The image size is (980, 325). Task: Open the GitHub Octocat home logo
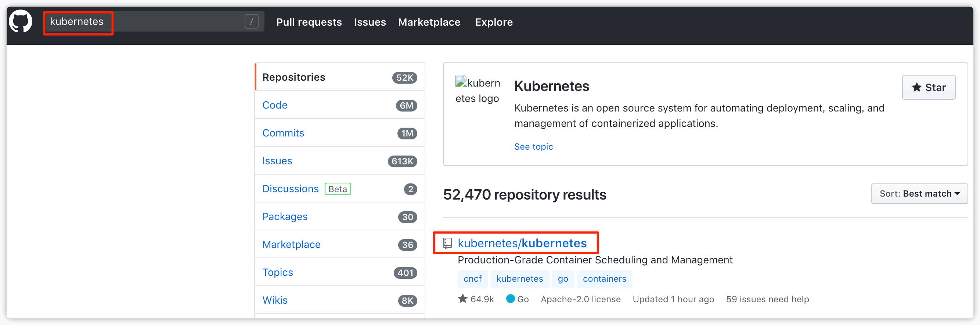click(21, 22)
